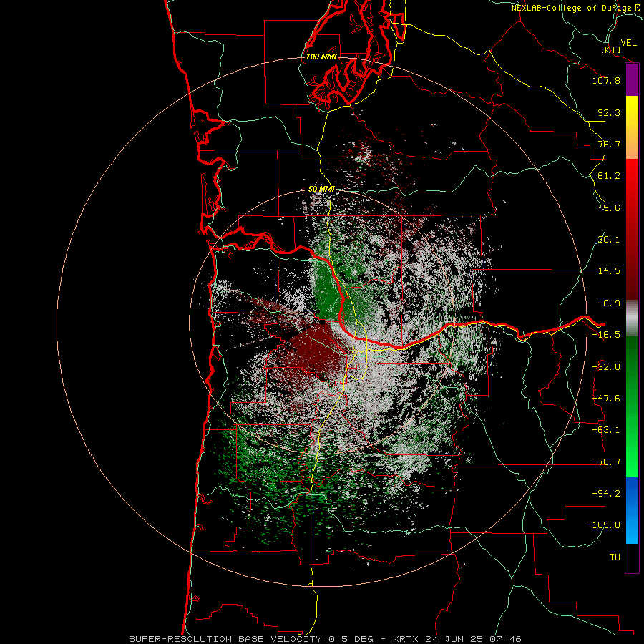Select the -47.6 velocity scale value
The width and height of the screenshot is (644, 644).
[x=606, y=399]
